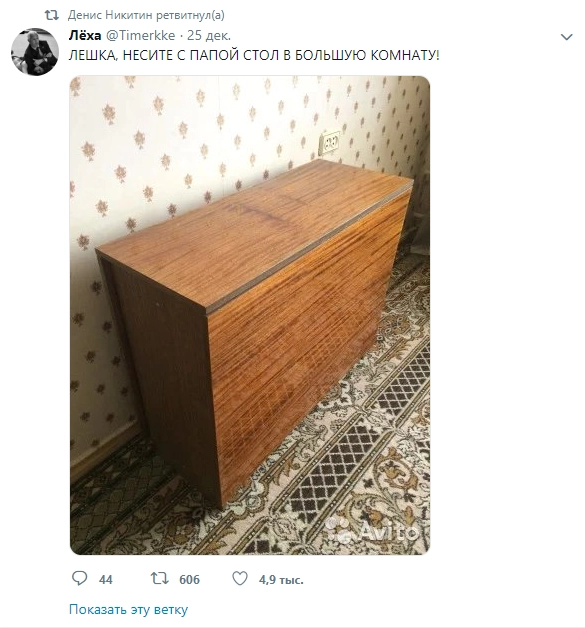
Task: Click the display name Лёха
Action: pos(85,36)
